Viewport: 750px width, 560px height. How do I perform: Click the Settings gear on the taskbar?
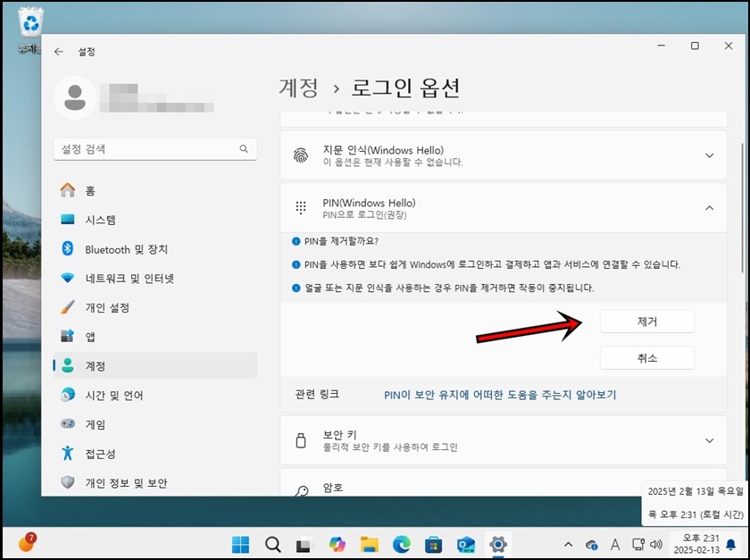click(x=498, y=544)
